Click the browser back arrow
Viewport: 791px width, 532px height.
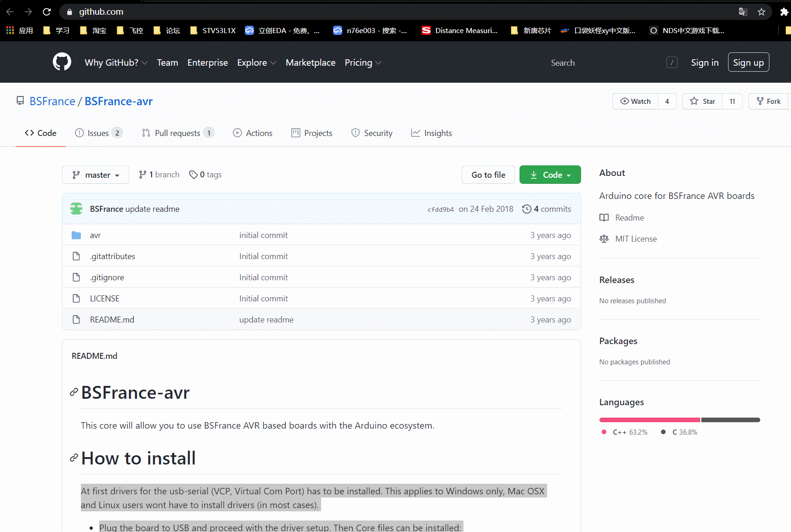pos(10,11)
